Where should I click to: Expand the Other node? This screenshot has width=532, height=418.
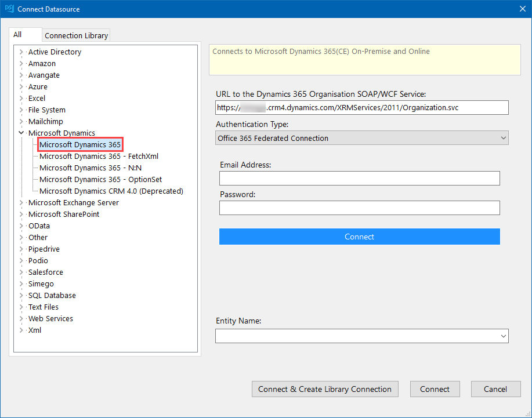pyautogui.click(x=21, y=237)
